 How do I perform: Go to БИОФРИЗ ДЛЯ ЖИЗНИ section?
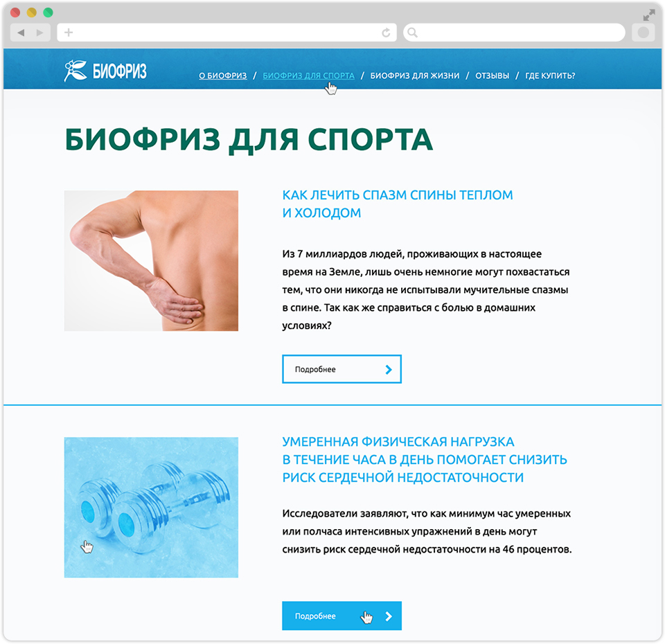pyautogui.click(x=415, y=75)
